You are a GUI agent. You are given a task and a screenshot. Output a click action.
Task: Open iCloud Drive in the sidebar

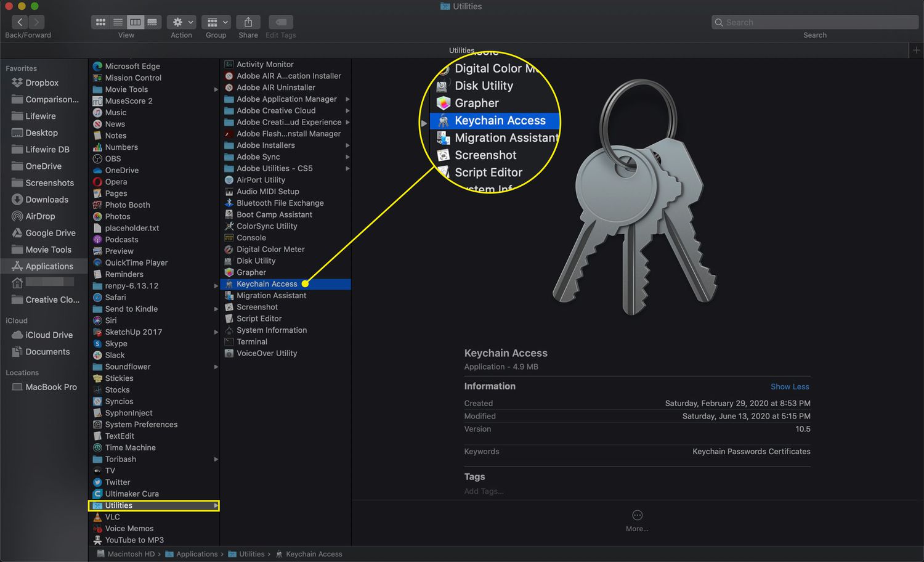(x=49, y=335)
